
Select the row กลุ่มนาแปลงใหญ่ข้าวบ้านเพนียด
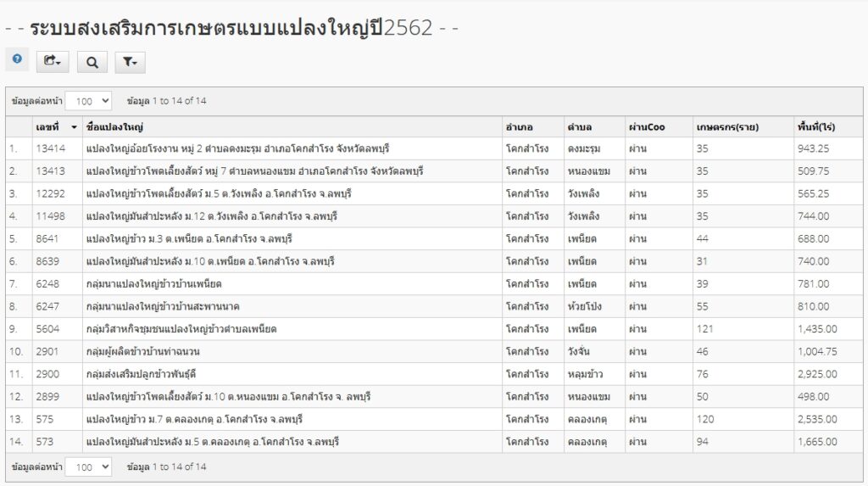[154, 283]
